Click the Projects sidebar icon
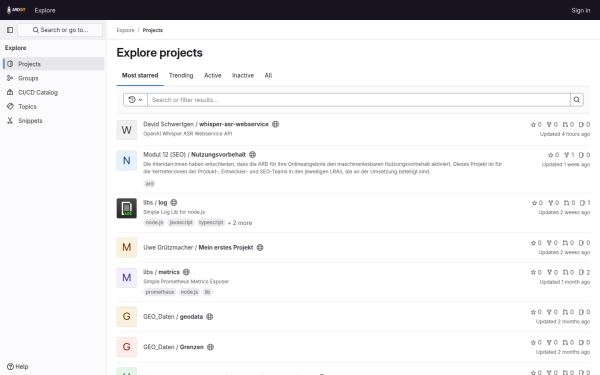Screen dimensions: 600x375 coord(10,64)
